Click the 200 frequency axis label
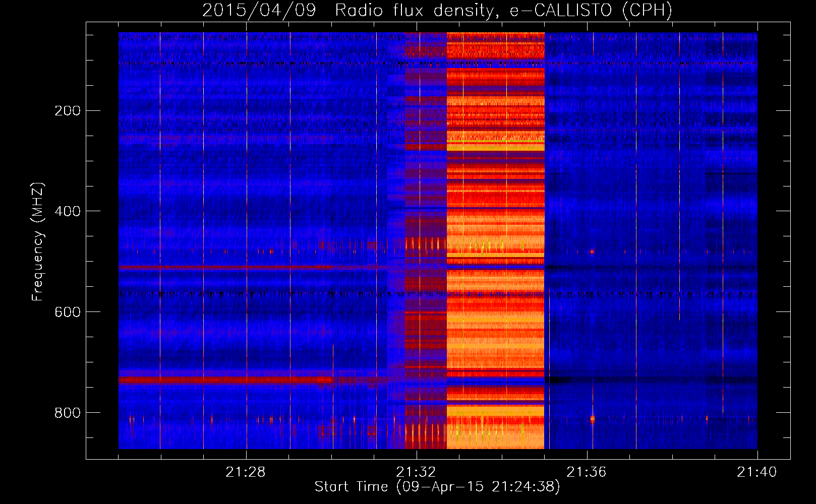 [x=67, y=111]
